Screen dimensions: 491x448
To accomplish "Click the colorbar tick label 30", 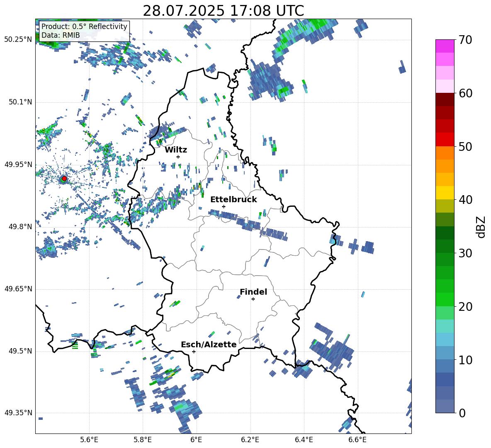I will (465, 253).
